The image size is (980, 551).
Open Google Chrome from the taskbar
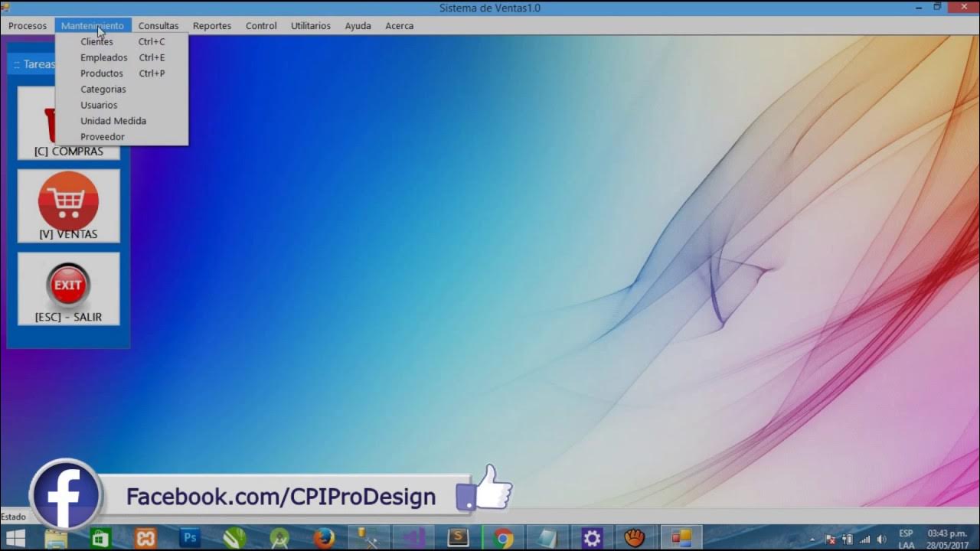tap(503, 539)
